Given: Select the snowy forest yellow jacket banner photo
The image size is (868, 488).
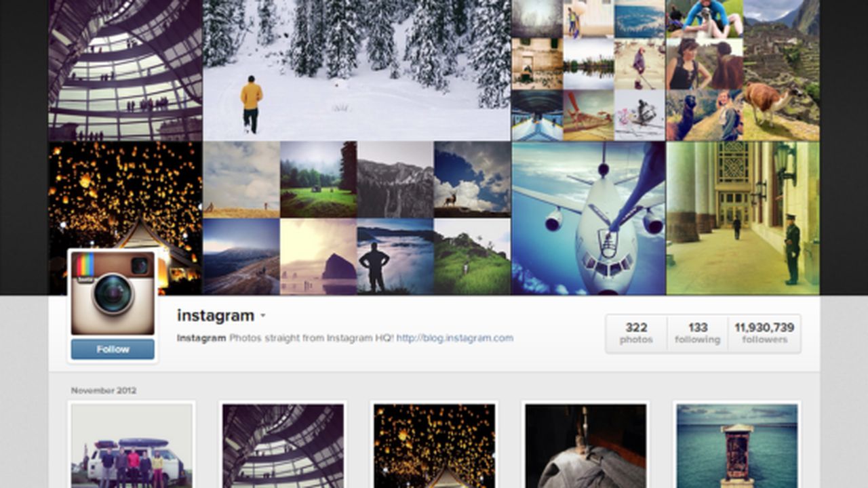Looking at the screenshot, I should [x=357, y=70].
